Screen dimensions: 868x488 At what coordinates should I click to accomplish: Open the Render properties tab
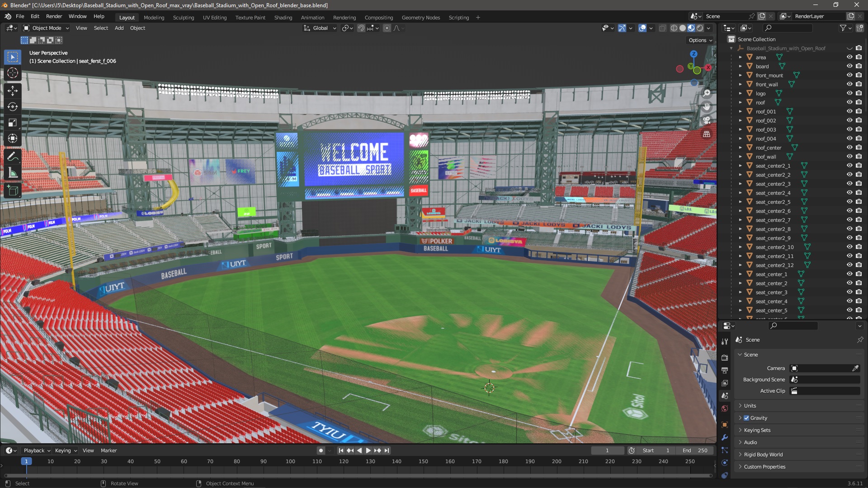(x=725, y=357)
